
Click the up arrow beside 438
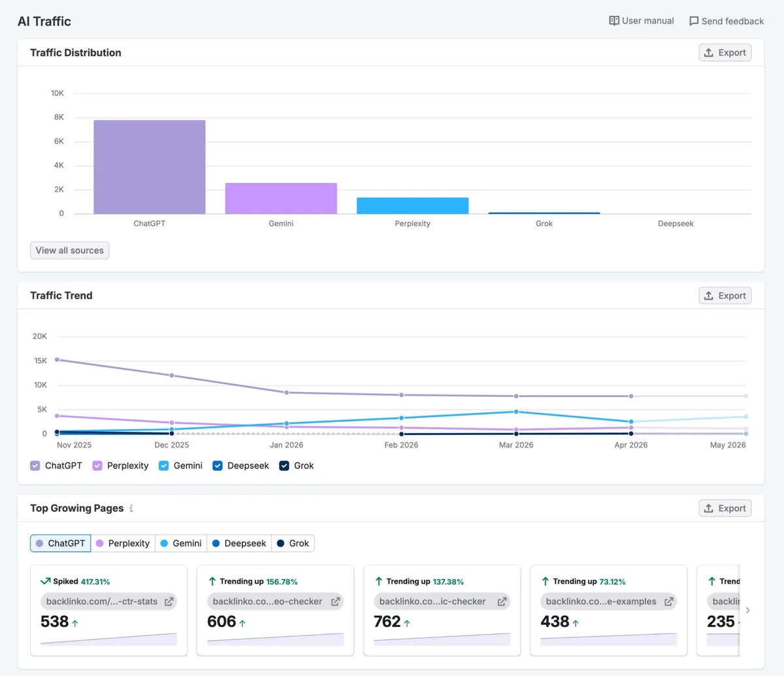click(x=576, y=624)
